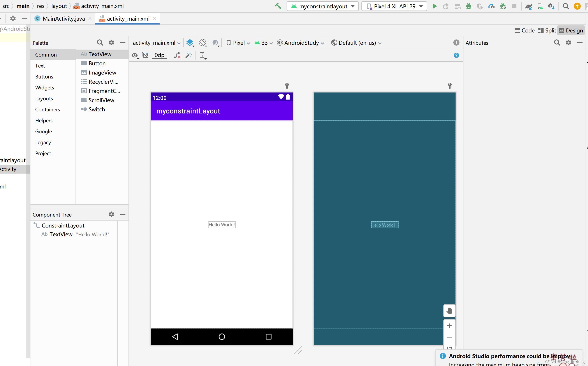Switch to Split view mode
The height and width of the screenshot is (366, 588).
(x=547, y=30)
